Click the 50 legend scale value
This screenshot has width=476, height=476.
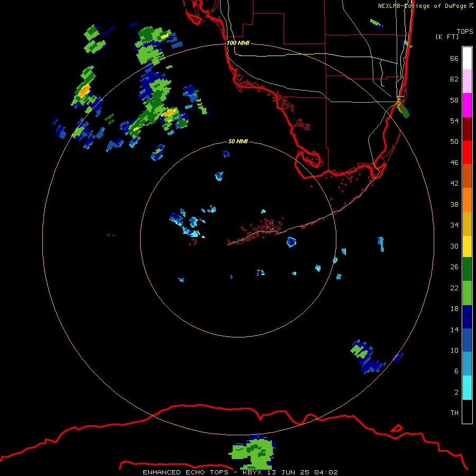[x=454, y=141]
